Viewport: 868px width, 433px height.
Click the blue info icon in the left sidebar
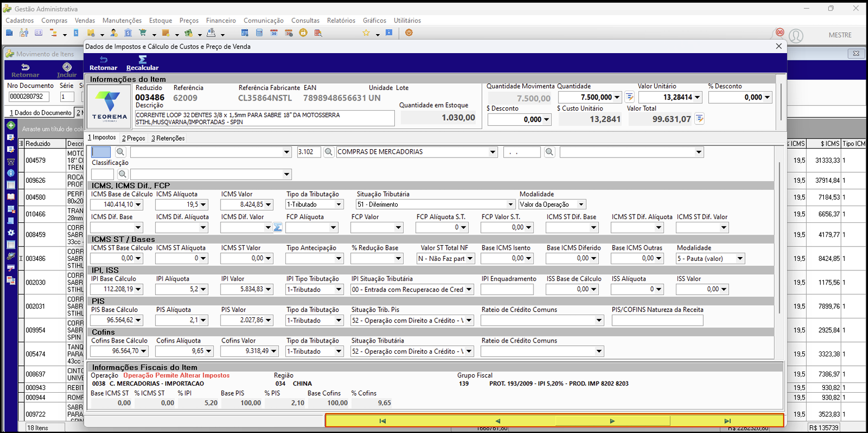11,173
